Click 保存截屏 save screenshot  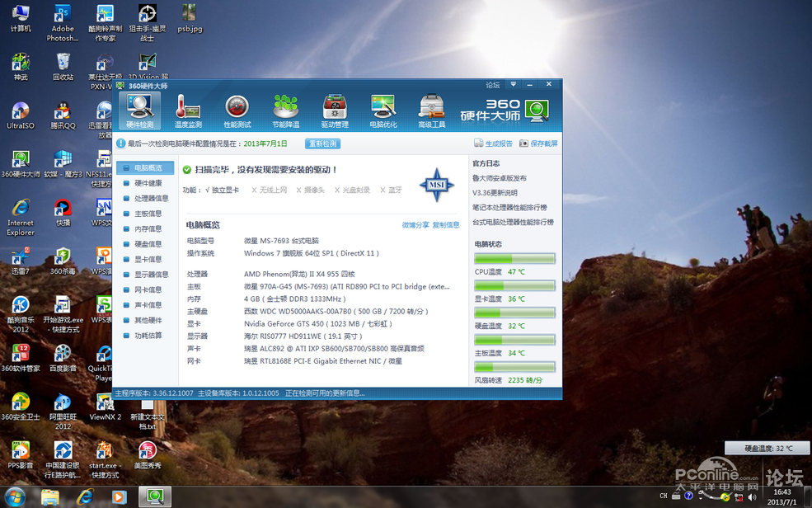[538, 143]
